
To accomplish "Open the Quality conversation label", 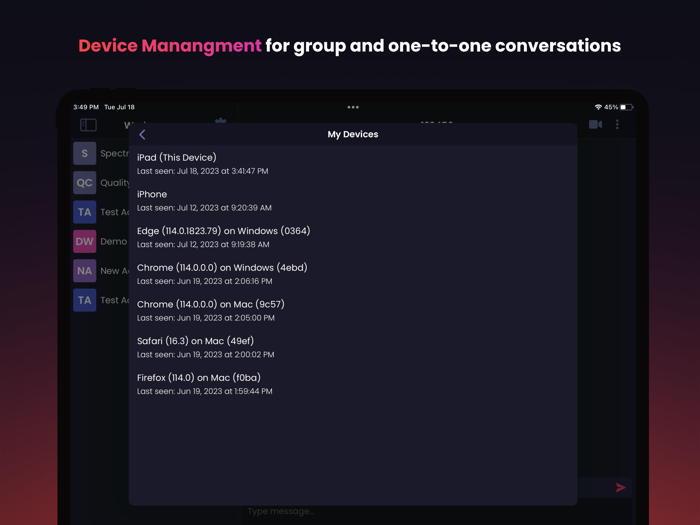I will click(x=115, y=183).
